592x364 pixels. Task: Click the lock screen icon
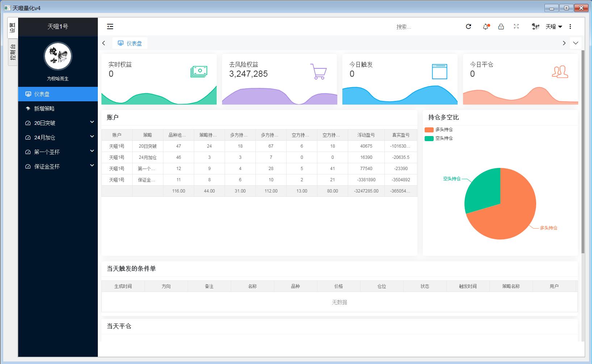pyautogui.click(x=501, y=26)
